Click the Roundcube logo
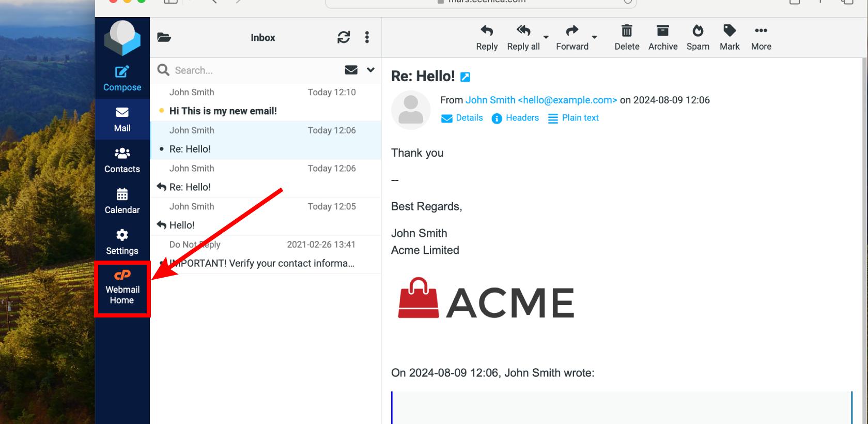Image resolution: width=868 pixels, height=424 pixels. (122, 38)
